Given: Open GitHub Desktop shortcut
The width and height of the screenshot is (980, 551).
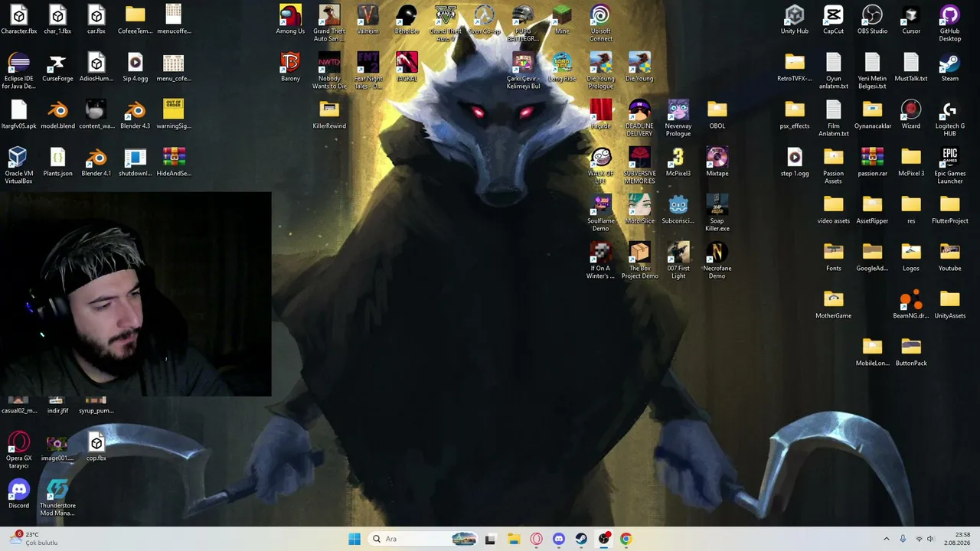Looking at the screenshot, I should (x=949, y=23).
